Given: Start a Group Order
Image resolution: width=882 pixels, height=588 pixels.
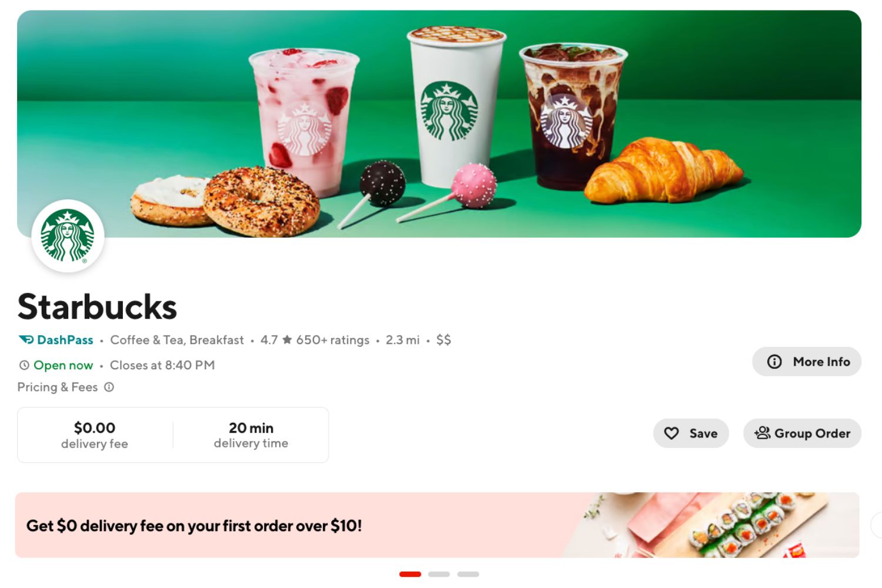Looking at the screenshot, I should (x=802, y=433).
